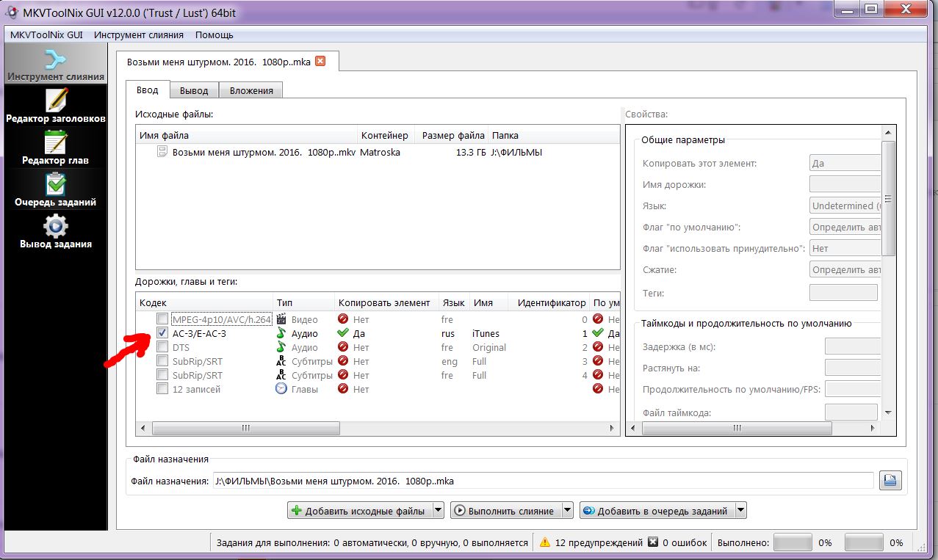Viewport: 938px width, 560px height.
Task: Close the Возьми меня штурмом .mka tab
Action: pos(320,62)
